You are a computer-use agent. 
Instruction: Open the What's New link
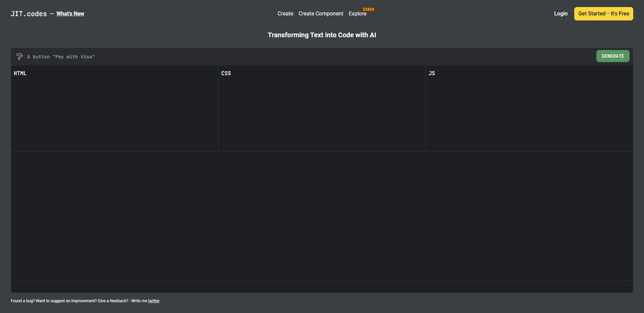[x=70, y=14]
